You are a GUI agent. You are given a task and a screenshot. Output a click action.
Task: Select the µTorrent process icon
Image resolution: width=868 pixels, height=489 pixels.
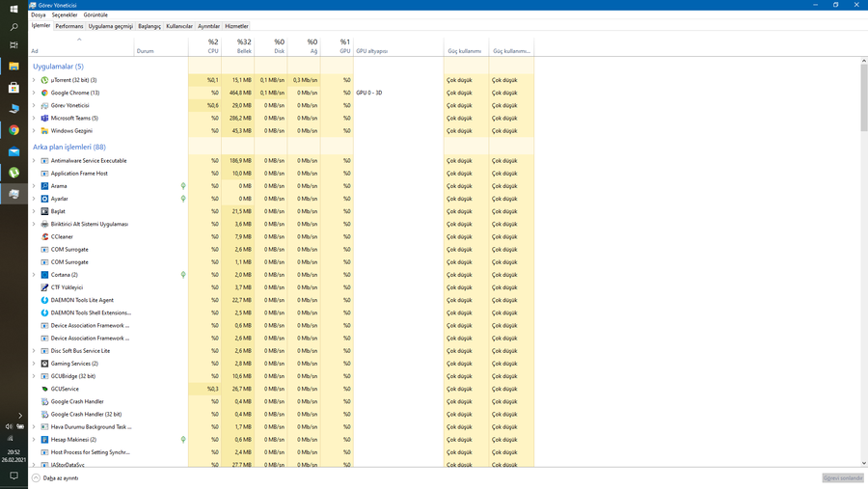click(44, 80)
